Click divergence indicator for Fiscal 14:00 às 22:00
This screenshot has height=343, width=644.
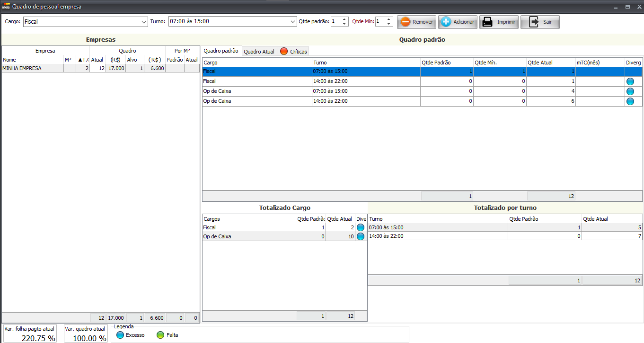(630, 81)
